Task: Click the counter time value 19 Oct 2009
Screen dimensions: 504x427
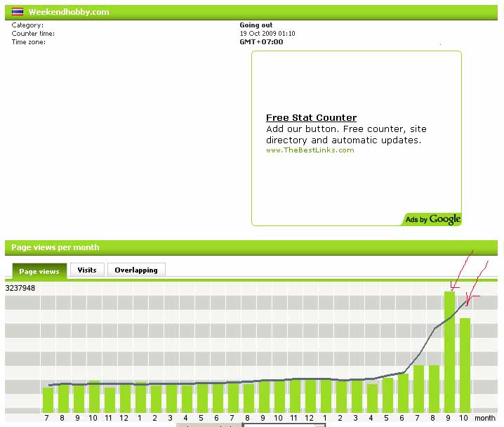Action: click(x=267, y=33)
